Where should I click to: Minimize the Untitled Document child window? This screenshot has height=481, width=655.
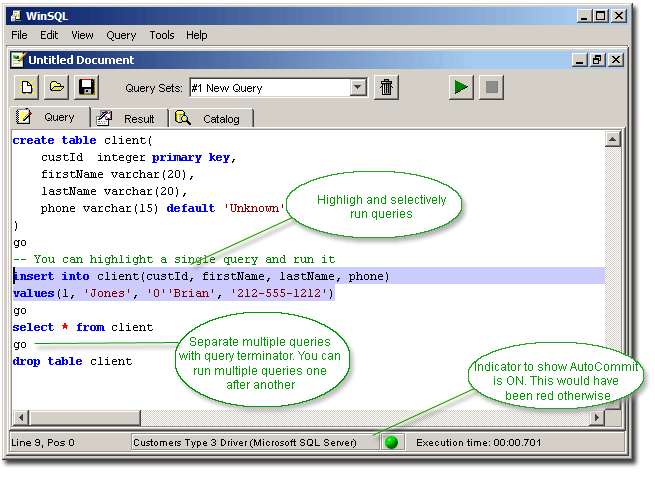579,60
